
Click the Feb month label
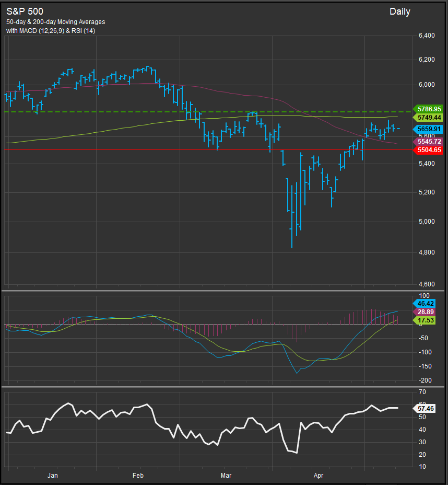[x=138, y=476]
